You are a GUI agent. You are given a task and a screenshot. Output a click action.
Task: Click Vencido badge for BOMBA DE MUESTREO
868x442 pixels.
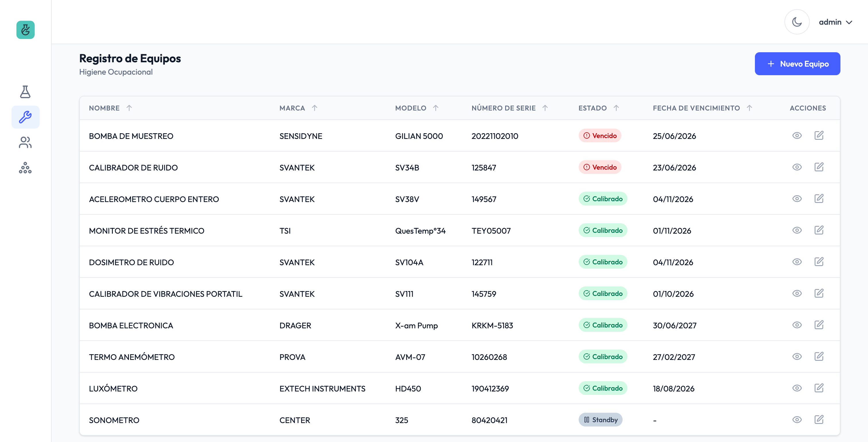(x=600, y=135)
